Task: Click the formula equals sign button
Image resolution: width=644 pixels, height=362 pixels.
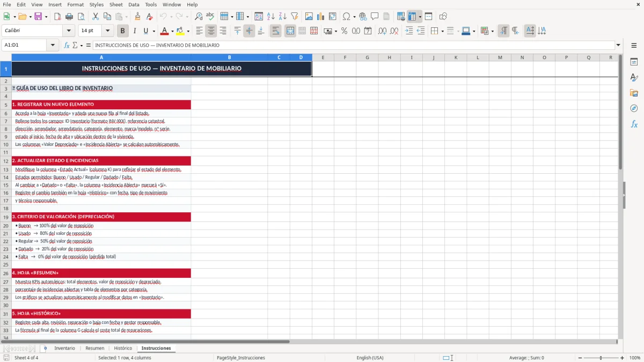Action: point(89,45)
